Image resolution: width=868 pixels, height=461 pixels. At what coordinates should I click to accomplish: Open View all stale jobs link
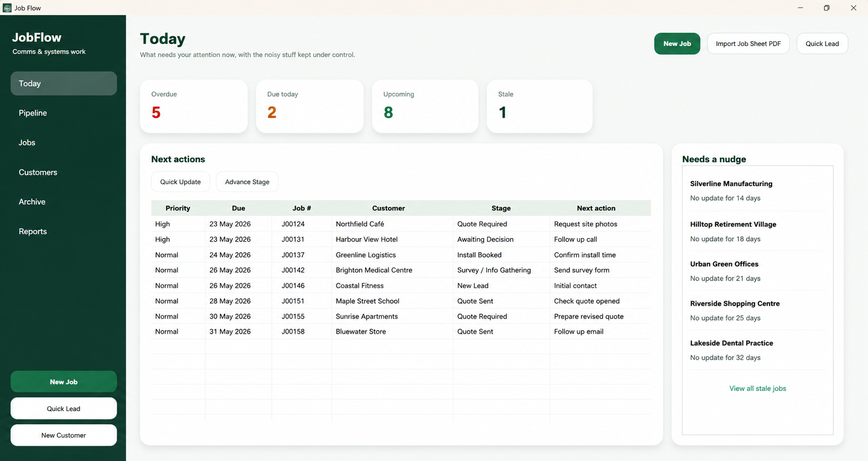click(x=758, y=388)
